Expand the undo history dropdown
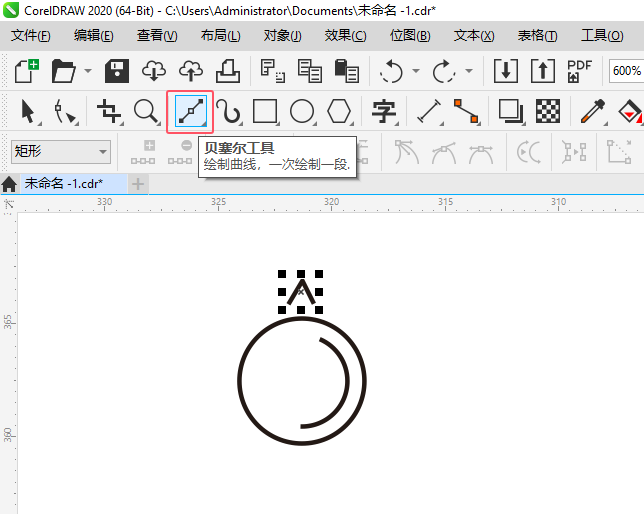This screenshot has height=514, width=644. [416, 71]
